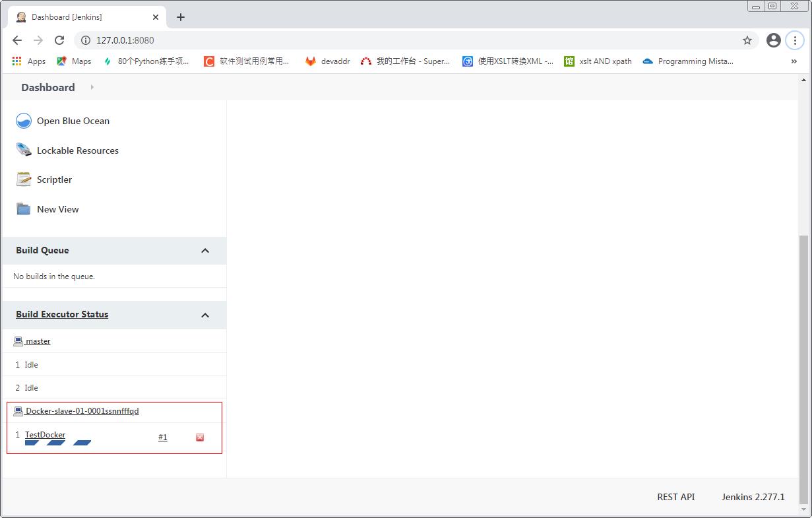The width and height of the screenshot is (812, 518).
Task: Reload the Jenkins page
Action: coord(59,40)
